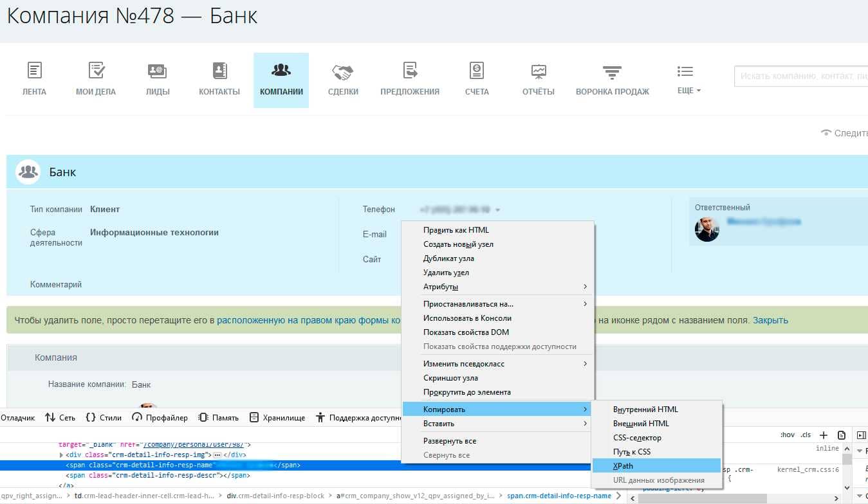The height and width of the screenshot is (504, 868).
Task: Expand the Вставить submenu
Action: point(498,424)
